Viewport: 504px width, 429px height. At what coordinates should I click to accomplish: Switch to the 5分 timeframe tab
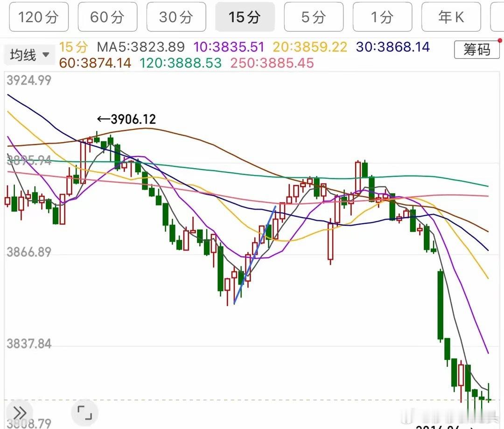point(314,17)
